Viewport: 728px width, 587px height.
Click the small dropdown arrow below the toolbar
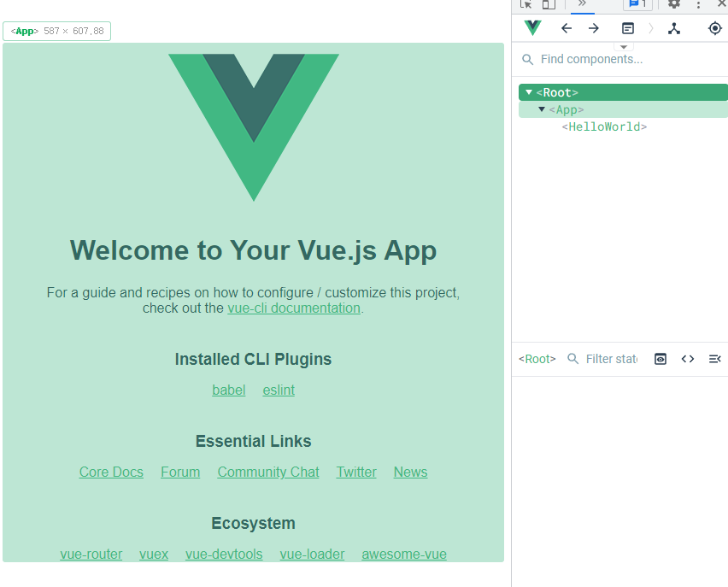(624, 47)
